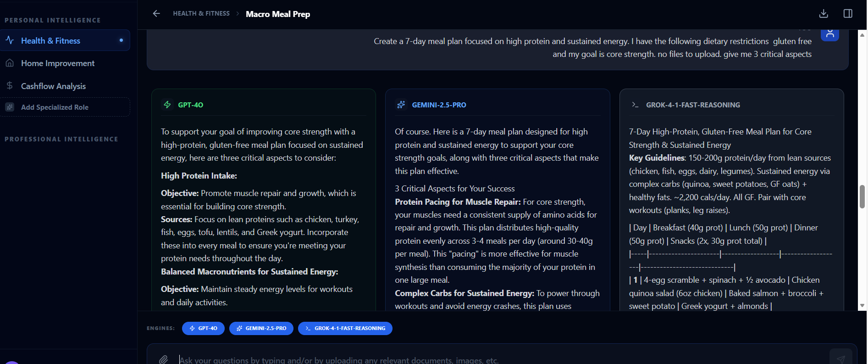868x364 pixels.
Task: Click the send message icon
Action: click(840, 359)
